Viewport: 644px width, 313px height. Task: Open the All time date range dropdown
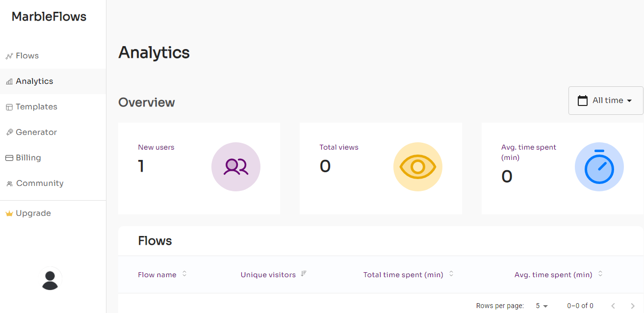click(606, 101)
